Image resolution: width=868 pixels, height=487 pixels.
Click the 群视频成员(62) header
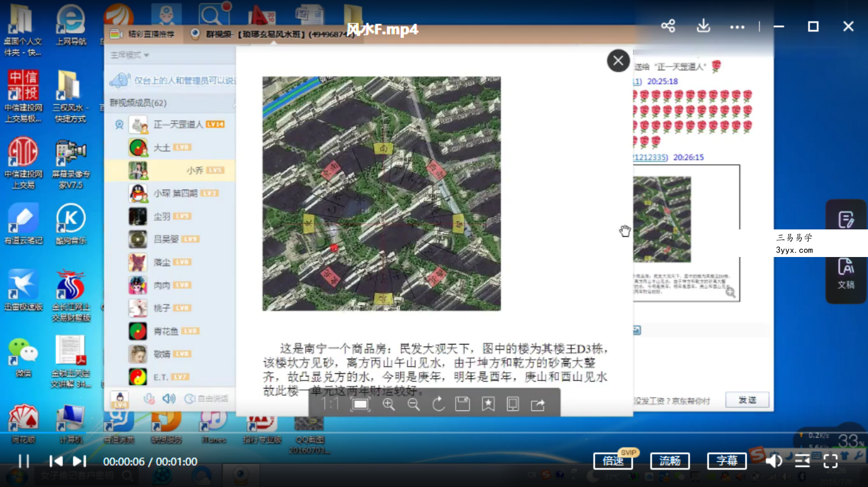click(138, 103)
